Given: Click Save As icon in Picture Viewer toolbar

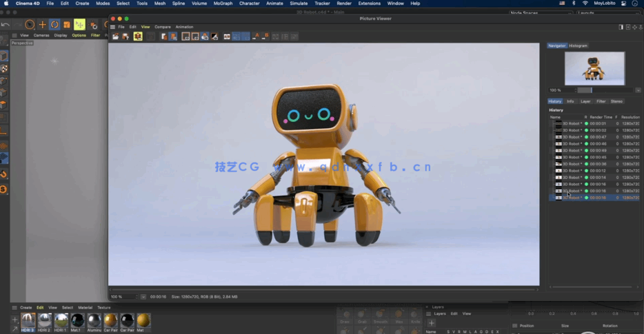Looking at the screenshot, I should click(125, 36).
